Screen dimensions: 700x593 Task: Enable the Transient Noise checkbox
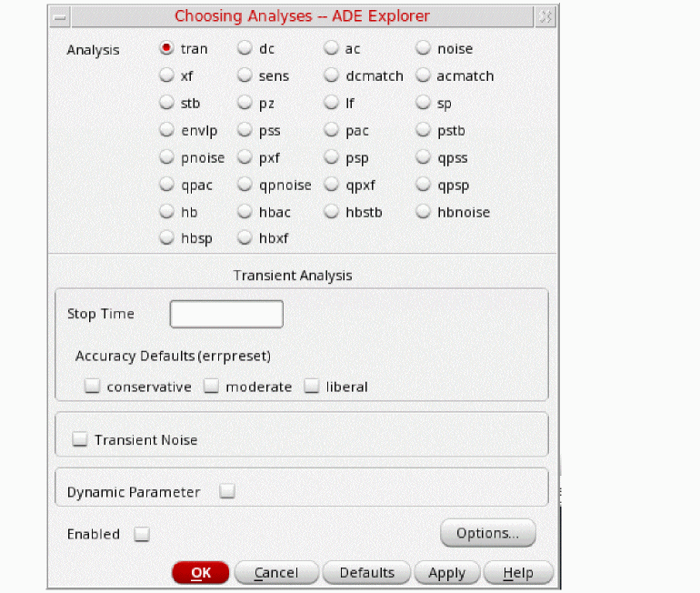80,439
